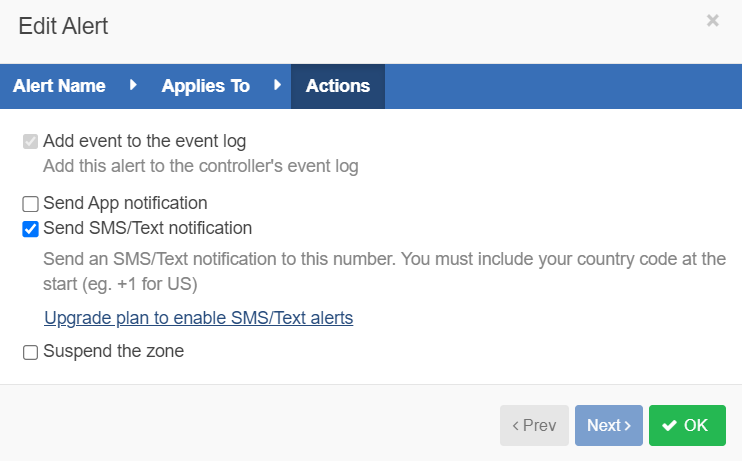Uncheck the Send SMS/Text notification checkbox

point(30,229)
